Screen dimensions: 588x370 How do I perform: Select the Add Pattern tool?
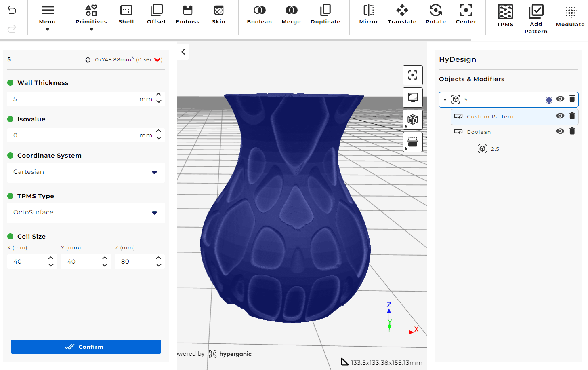(x=536, y=19)
